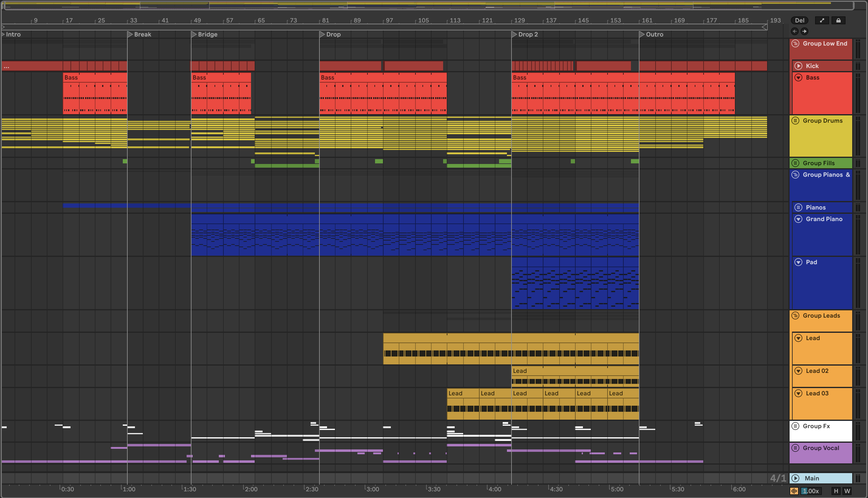This screenshot has width=868, height=498.
Task: Toggle the orange waveform icon at bottom
Action: (x=794, y=491)
